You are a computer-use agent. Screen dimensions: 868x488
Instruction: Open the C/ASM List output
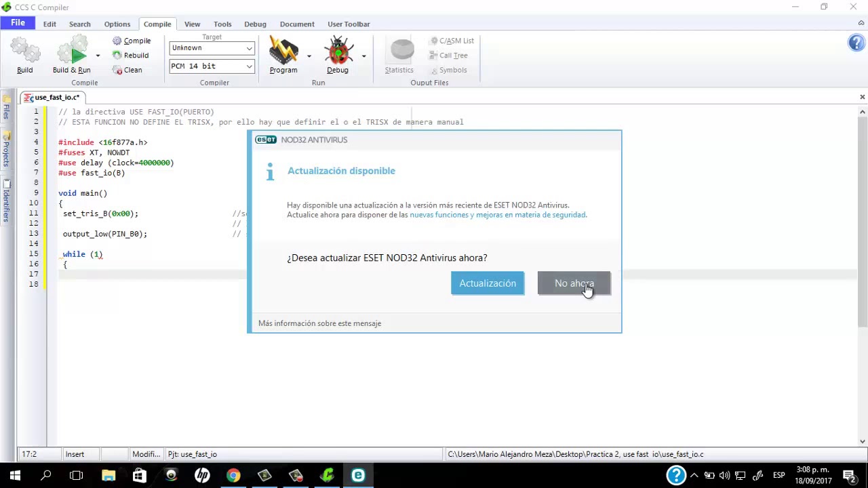(x=452, y=41)
